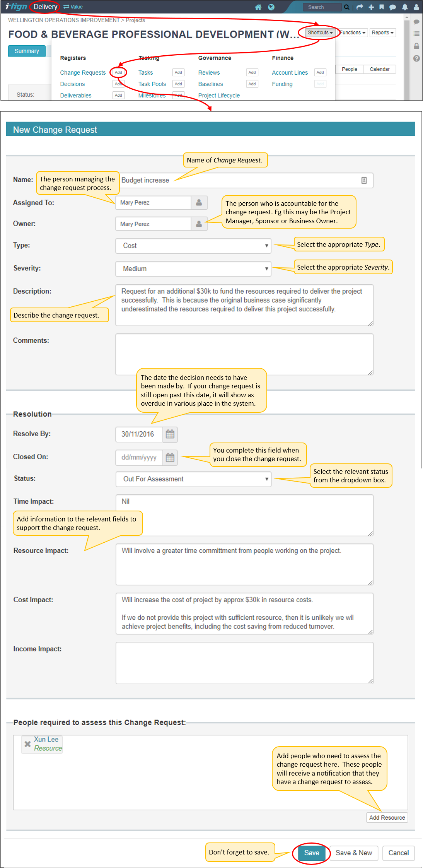Image resolution: width=423 pixels, height=868 pixels.
Task: Click Add next to Account Lines
Action: [x=320, y=72]
